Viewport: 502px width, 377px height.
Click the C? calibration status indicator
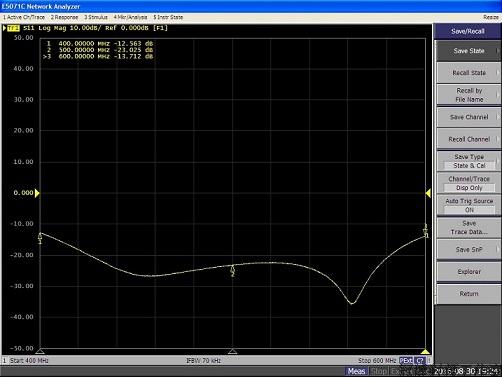[x=420, y=360]
